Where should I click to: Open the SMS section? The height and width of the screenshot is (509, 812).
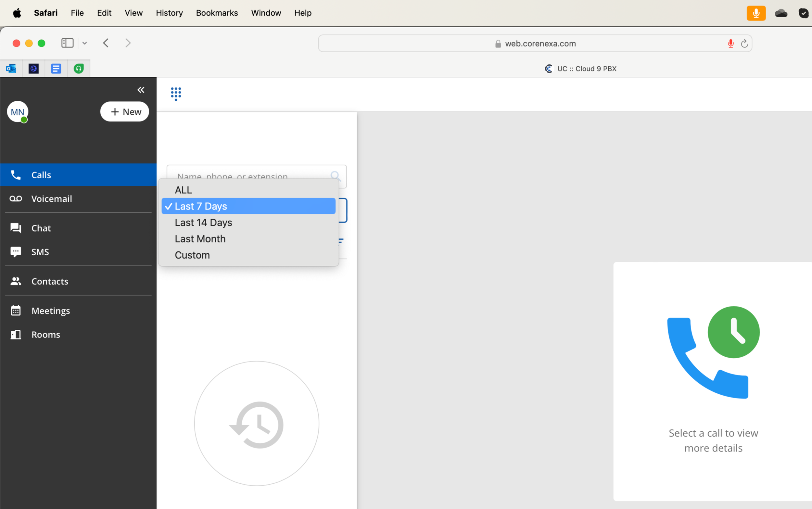40,252
